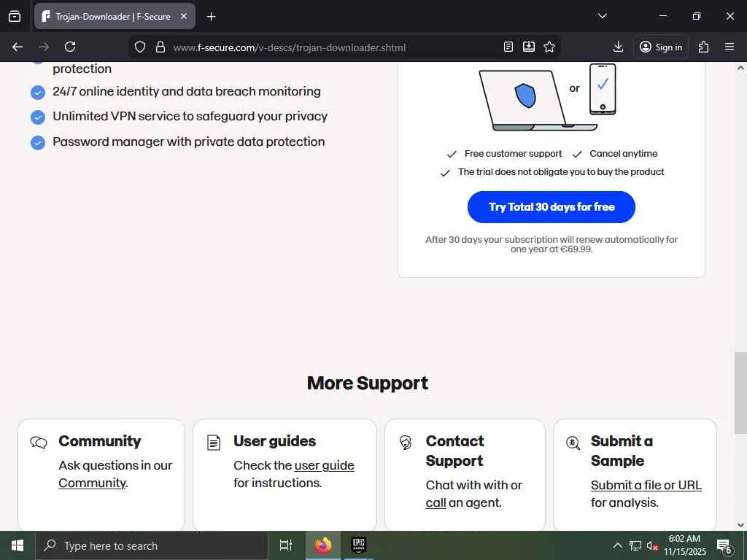The width and height of the screenshot is (747, 560).
Task: Expand the list all tabs chevron
Action: tap(602, 16)
